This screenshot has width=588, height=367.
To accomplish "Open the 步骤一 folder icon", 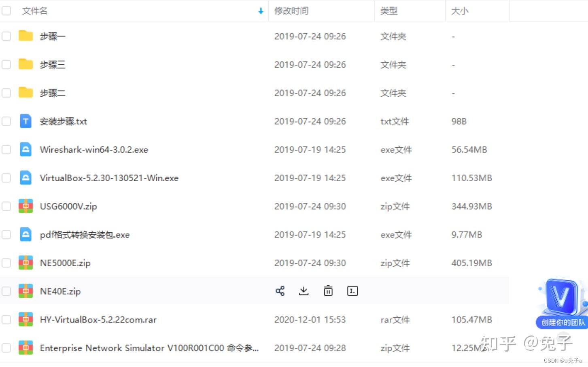I will [x=25, y=36].
